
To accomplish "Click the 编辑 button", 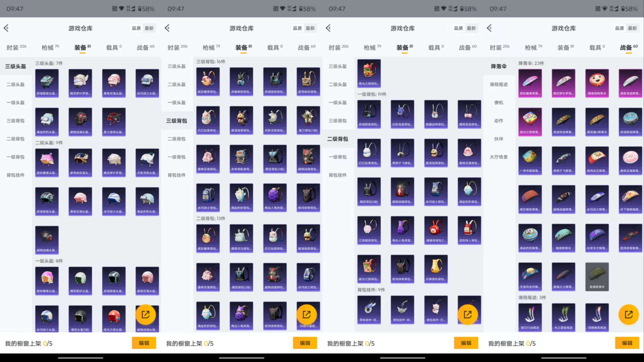I will pyautogui.click(x=144, y=343).
